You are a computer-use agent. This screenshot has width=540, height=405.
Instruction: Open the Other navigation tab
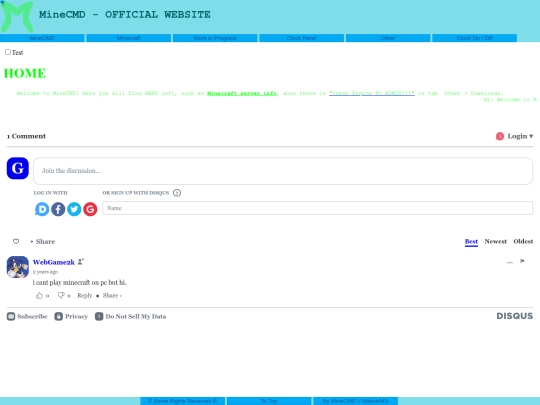click(388, 38)
